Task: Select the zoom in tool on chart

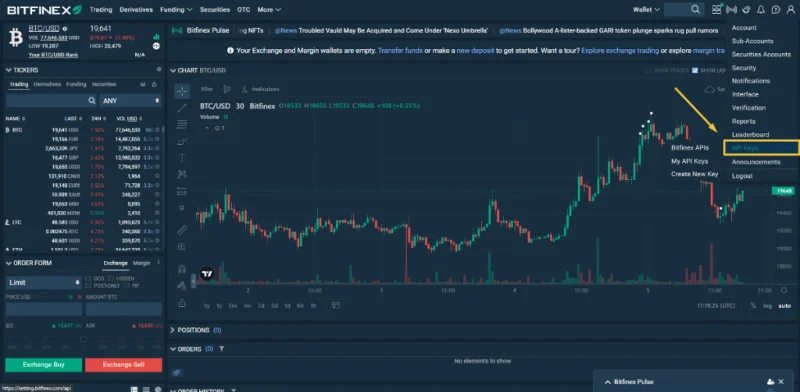Action: [x=182, y=247]
